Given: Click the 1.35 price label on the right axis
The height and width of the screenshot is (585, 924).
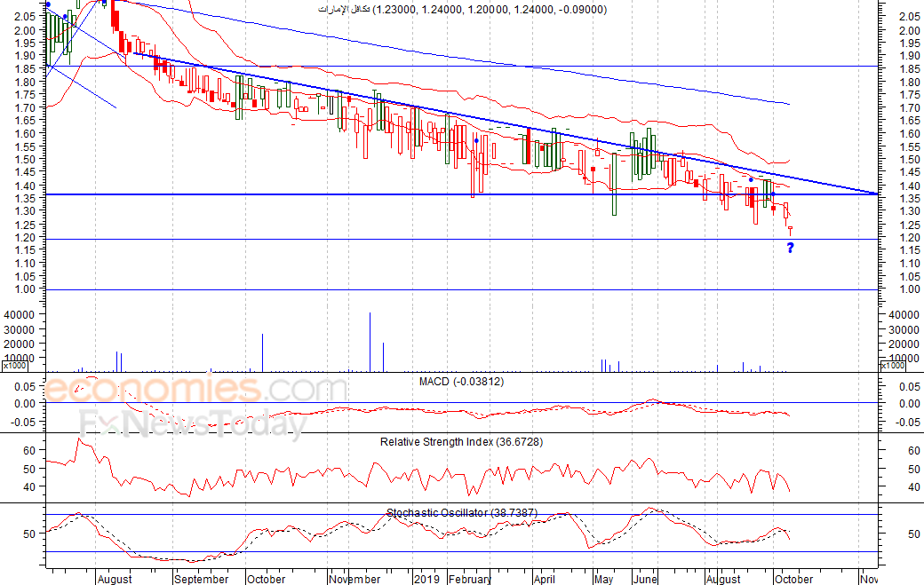Looking at the screenshot, I should (x=910, y=198).
